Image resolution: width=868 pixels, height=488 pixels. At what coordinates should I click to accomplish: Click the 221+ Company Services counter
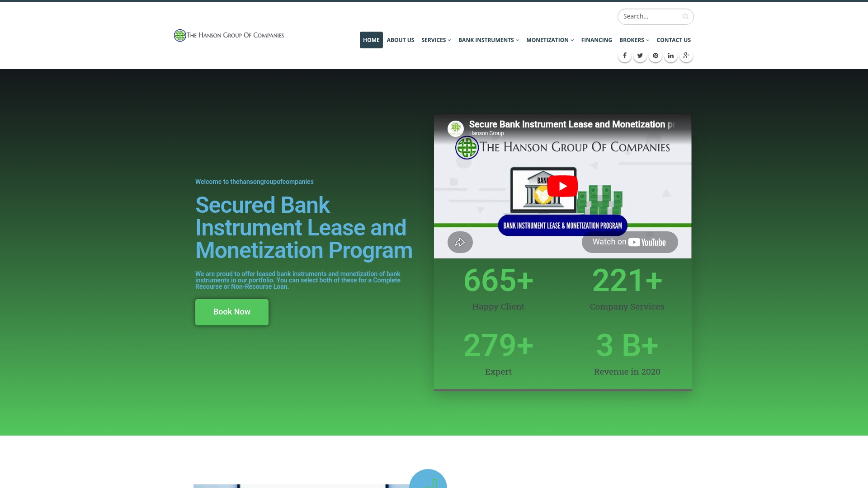click(627, 288)
